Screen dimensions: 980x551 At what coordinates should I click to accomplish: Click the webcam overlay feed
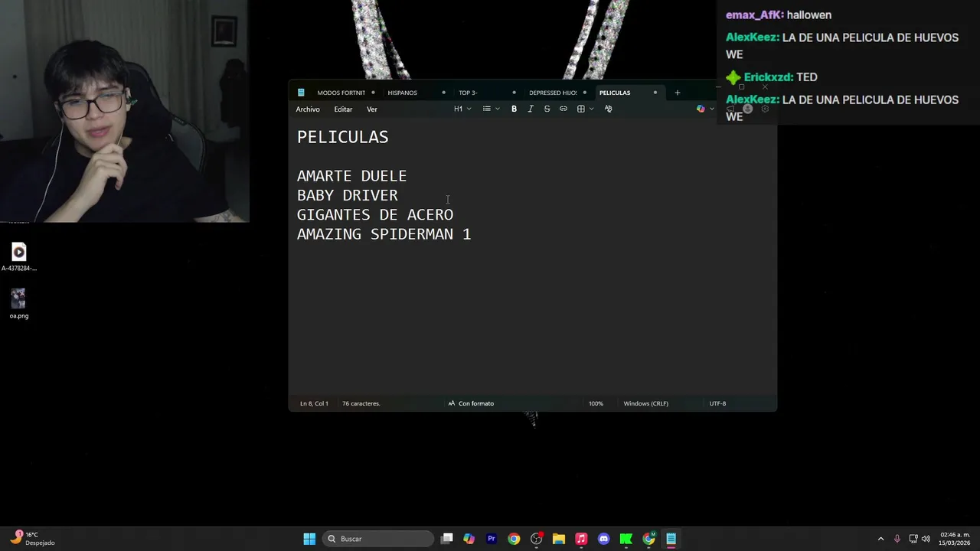[x=124, y=111]
